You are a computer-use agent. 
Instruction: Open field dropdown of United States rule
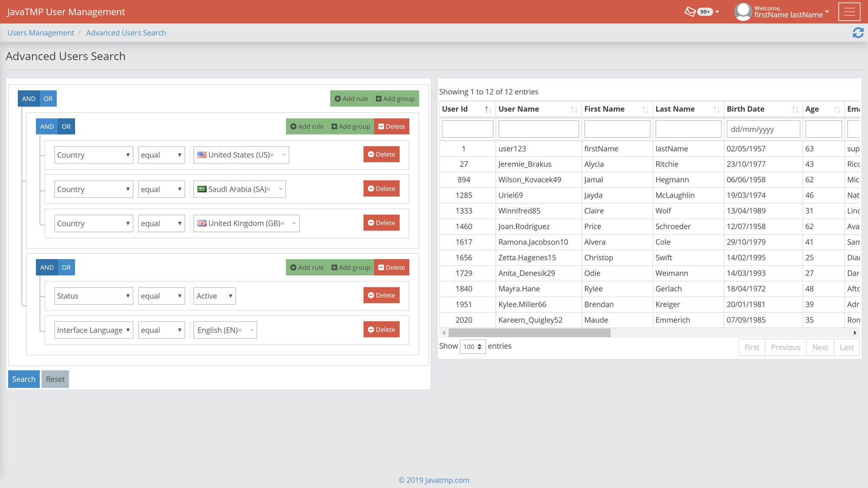(94, 155)
